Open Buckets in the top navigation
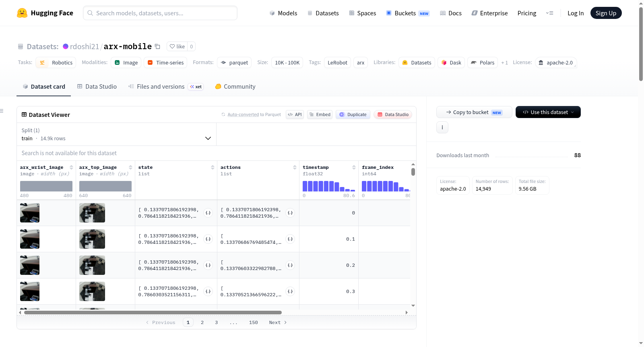The image size is (644, 347). coord(408,13)
